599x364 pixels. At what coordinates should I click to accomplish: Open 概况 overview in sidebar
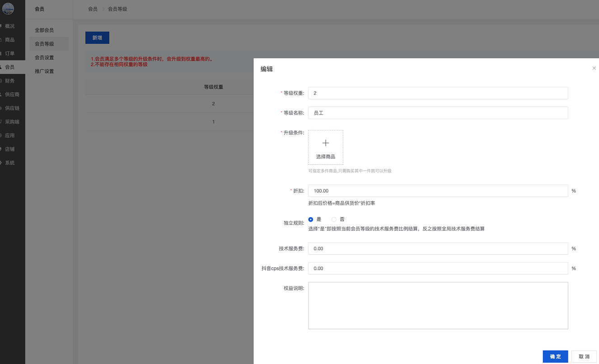coord(10,26)
